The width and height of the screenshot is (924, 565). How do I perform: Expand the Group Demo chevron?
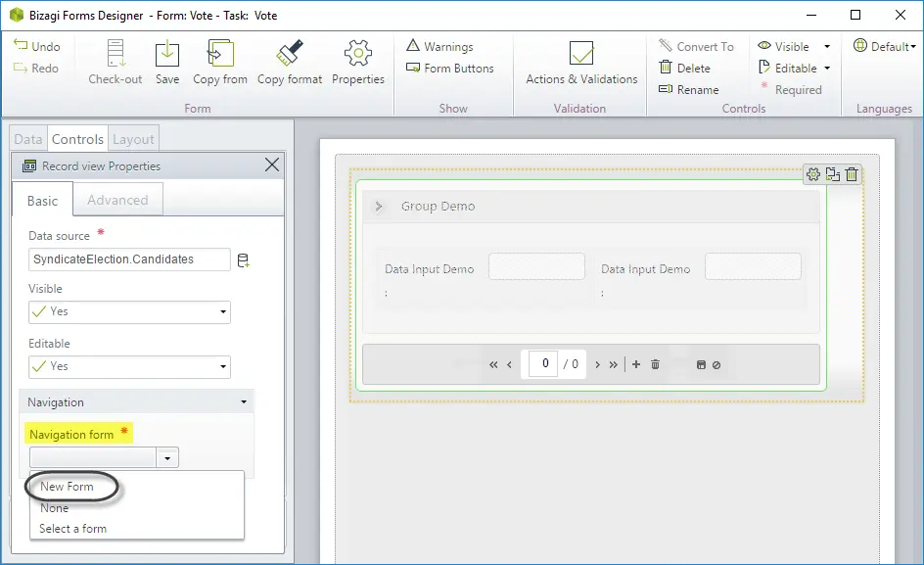[379, 207]
